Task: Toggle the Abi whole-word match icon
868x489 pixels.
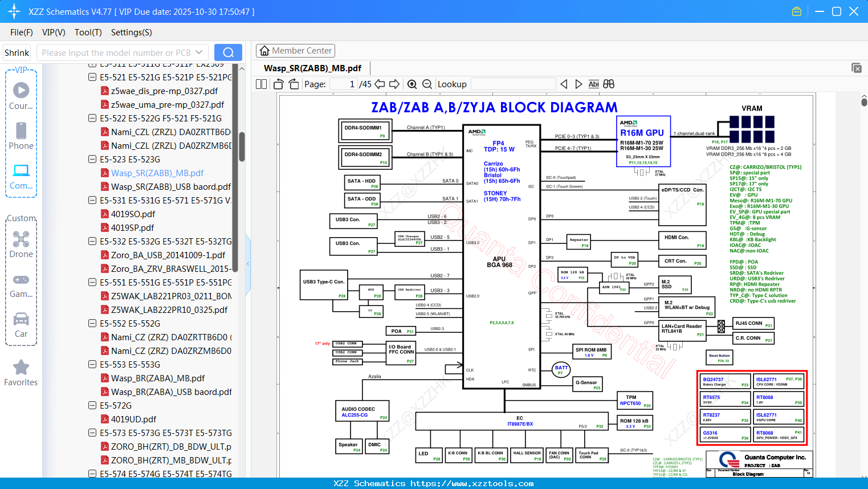Action: 594,84
